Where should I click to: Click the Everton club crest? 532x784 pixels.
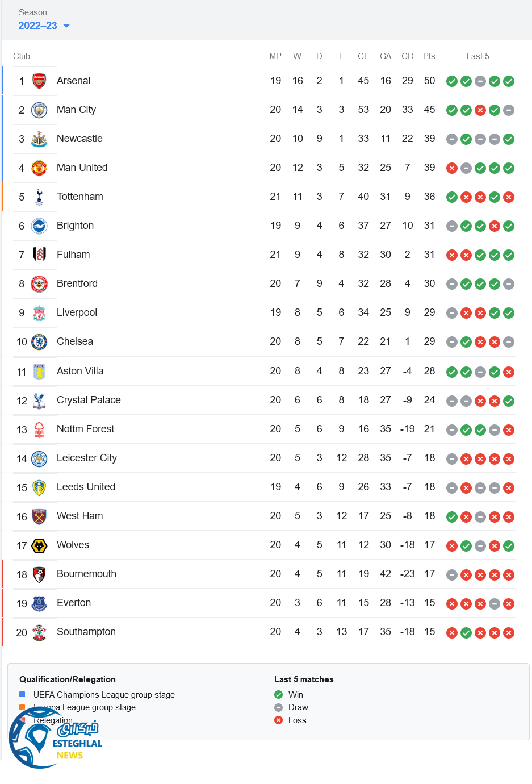(39, 603)
